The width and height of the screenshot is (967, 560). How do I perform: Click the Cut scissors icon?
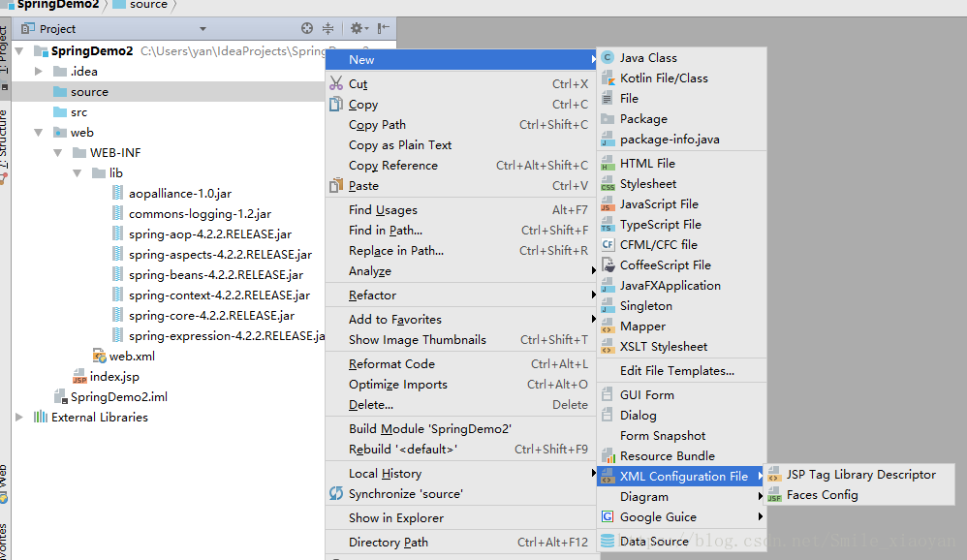(x=336, y=83)
